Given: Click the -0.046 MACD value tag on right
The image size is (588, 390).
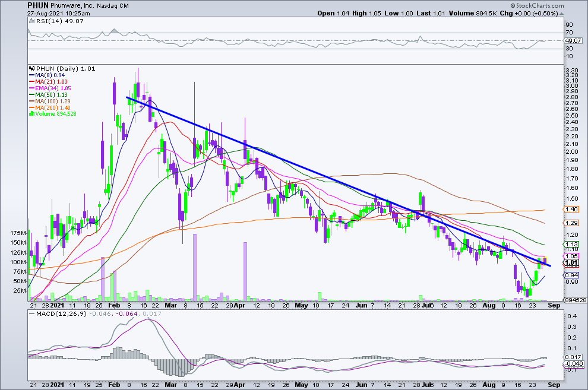Looking at the screenshot, I should pos(573,364).
